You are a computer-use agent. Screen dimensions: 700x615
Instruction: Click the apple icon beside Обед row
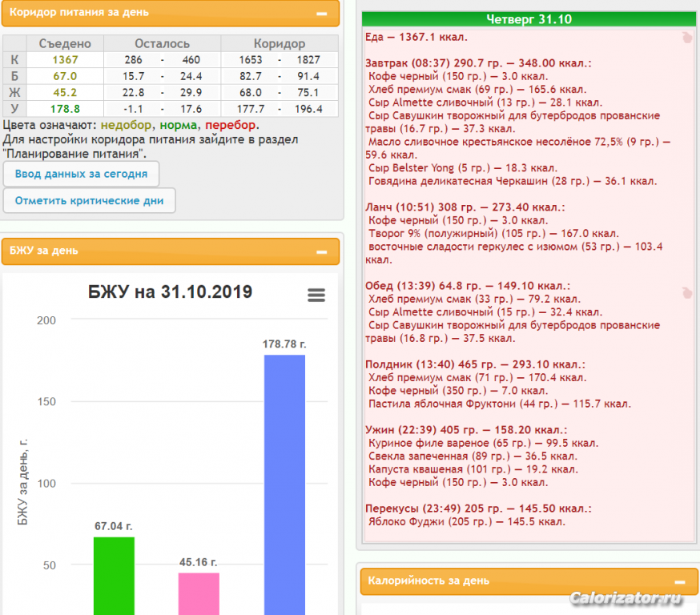tap(687, 293)
